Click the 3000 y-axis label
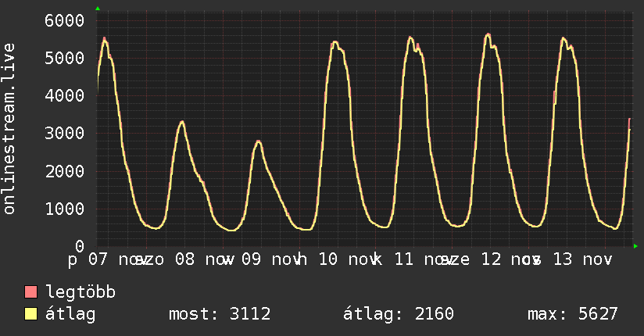This screenshot has height=336, width=644. tap(63, 133)
